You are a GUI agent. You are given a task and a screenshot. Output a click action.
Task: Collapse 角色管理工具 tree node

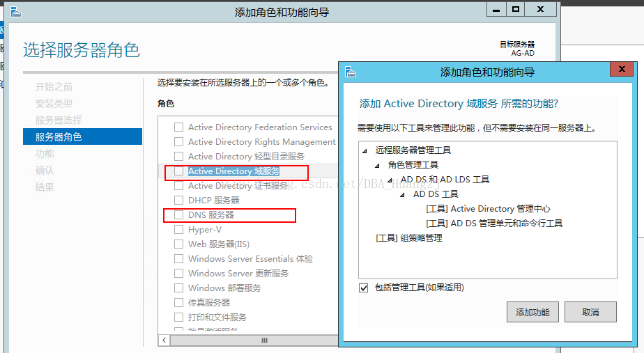[x=377, y=166]
